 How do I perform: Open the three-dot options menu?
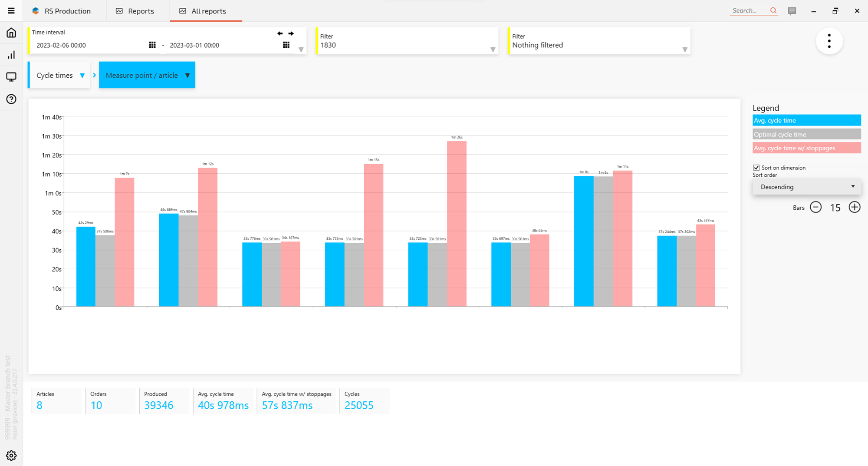829,41
